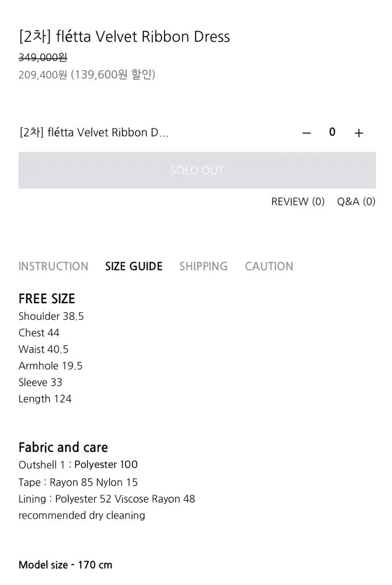Open the Q&A (0) link

tap(356, 201)
